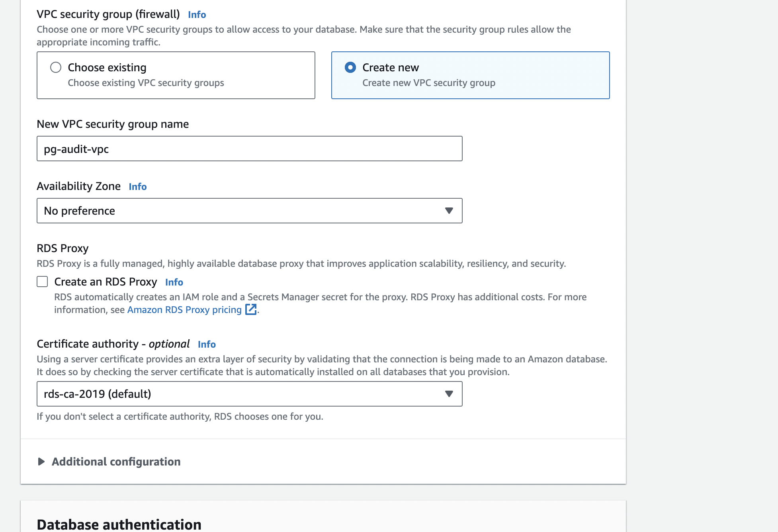Viewport: 778px width, 532px height.
Task: Click the external link icon after Proxy pricing
Action: (251, 309)
